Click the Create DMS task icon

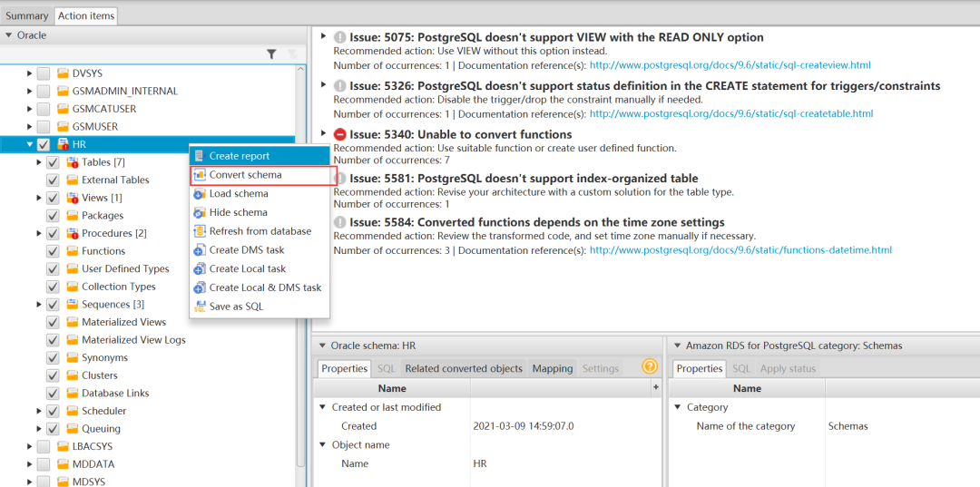click(x=200, y=250)
